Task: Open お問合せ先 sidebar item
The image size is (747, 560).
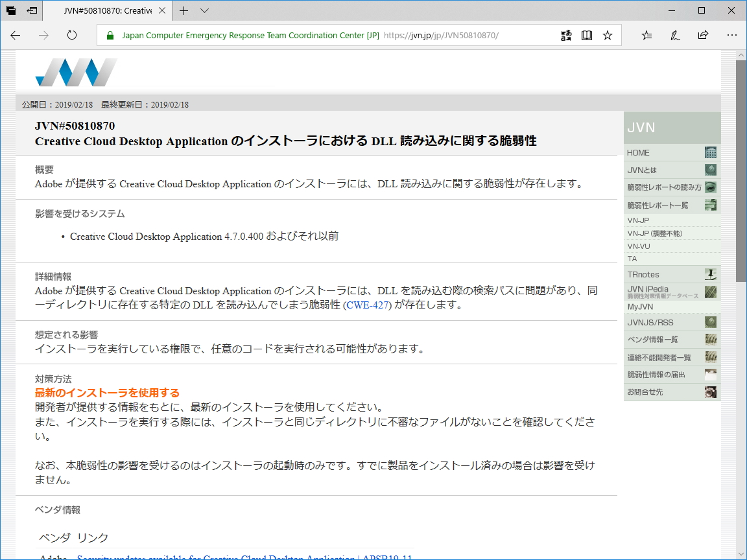Action: coord(672,392)
